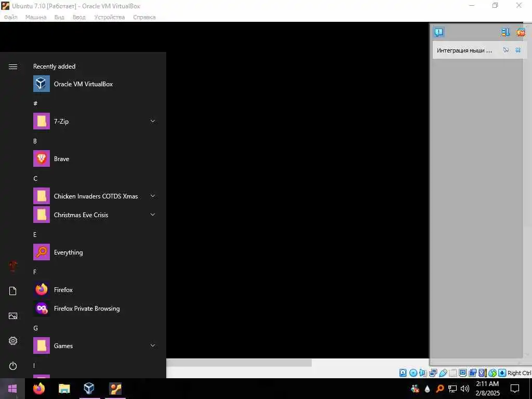Open Oracle VM VirtualBox from Recently added
The image size is (532, 399).
coord(95,84)
